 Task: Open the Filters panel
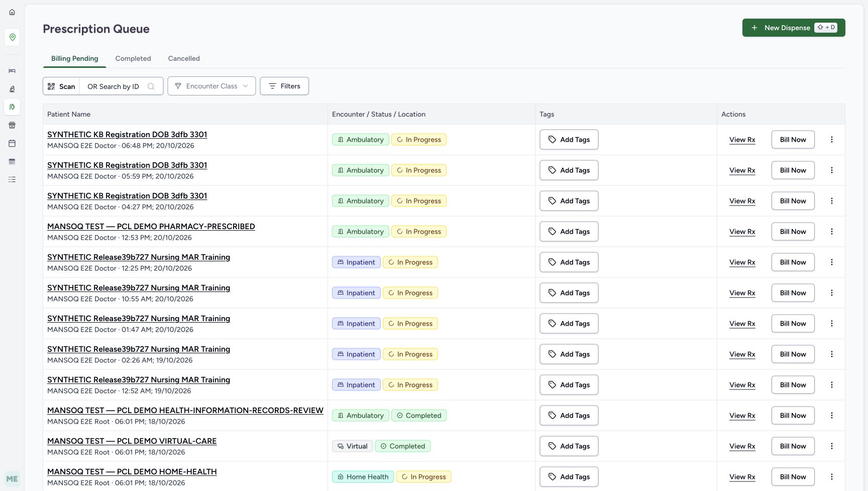point(284,86)
